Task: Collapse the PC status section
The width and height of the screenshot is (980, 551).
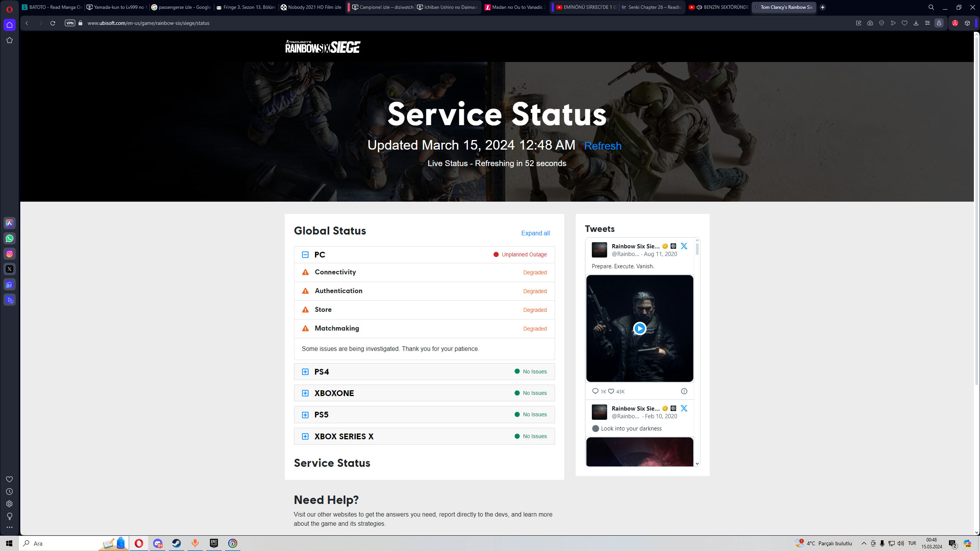Action: point(305,254)
